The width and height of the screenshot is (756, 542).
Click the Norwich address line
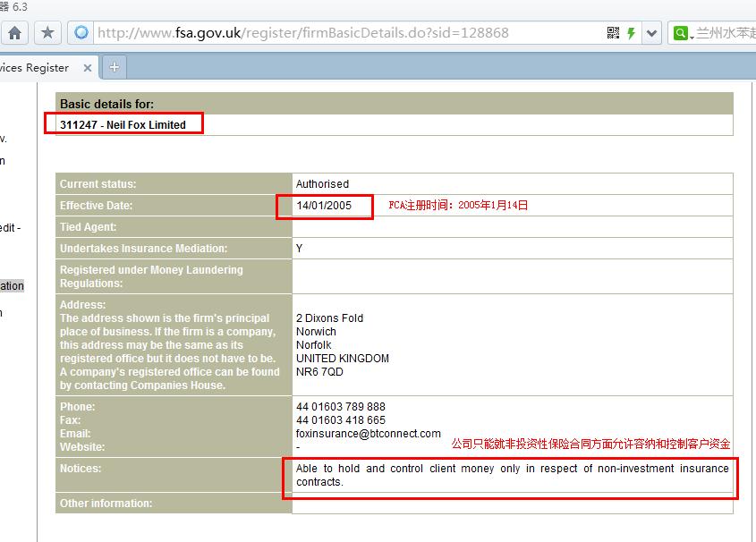point(316,332)
